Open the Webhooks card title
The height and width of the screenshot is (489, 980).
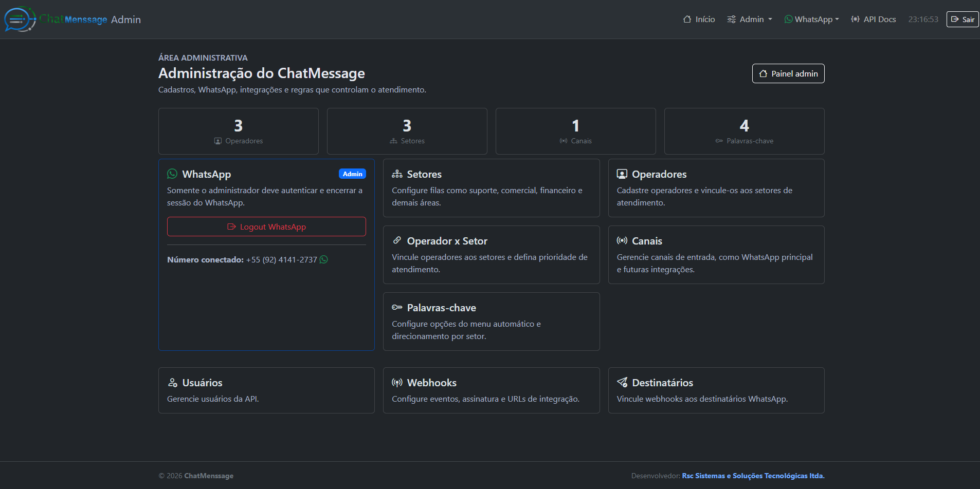click(x=431, y=383)
